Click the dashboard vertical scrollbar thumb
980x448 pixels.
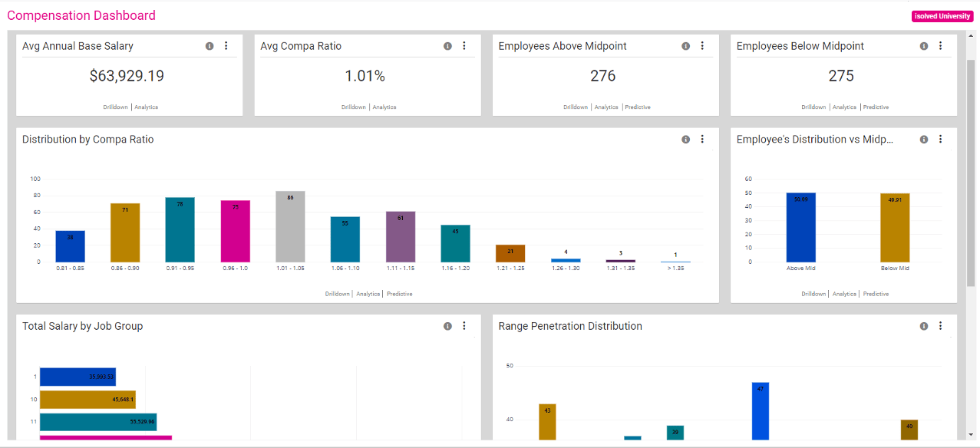971,173
